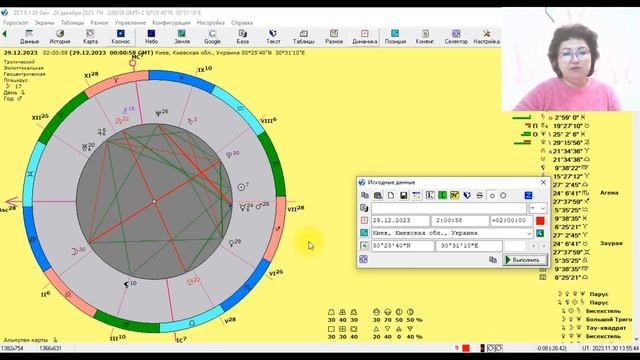Click the Sun glyph in the chart

tap(241, 187)
